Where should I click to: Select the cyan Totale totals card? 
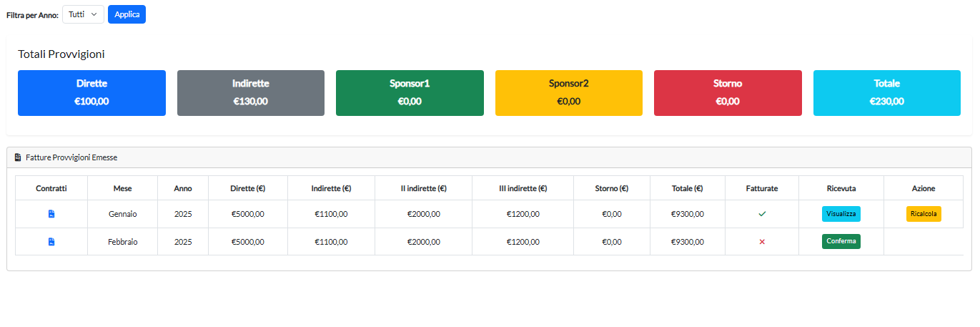pyautogui.click(x=887, y=93)
